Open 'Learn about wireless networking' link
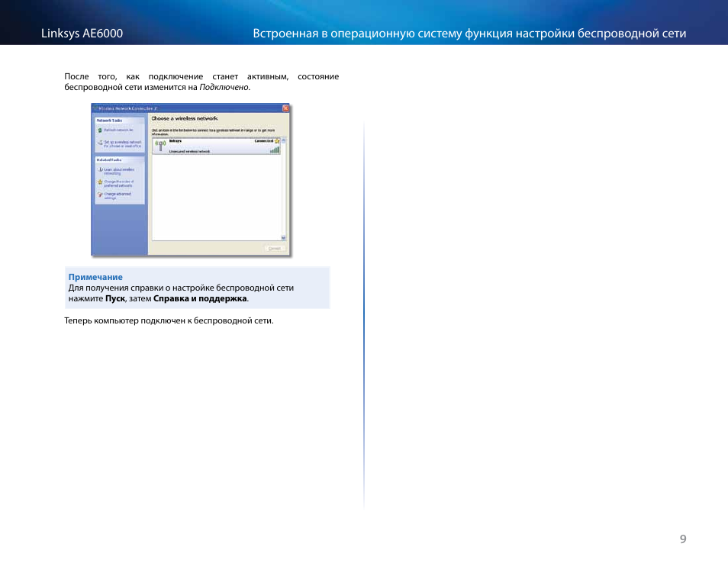 [x=119, y=172]
